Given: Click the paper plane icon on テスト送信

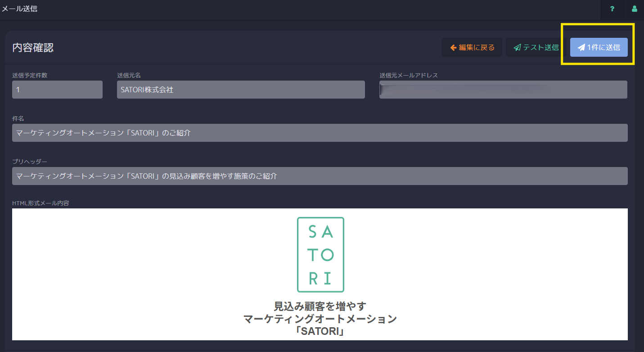Looking at the screenshot, I should coord(517,47).
